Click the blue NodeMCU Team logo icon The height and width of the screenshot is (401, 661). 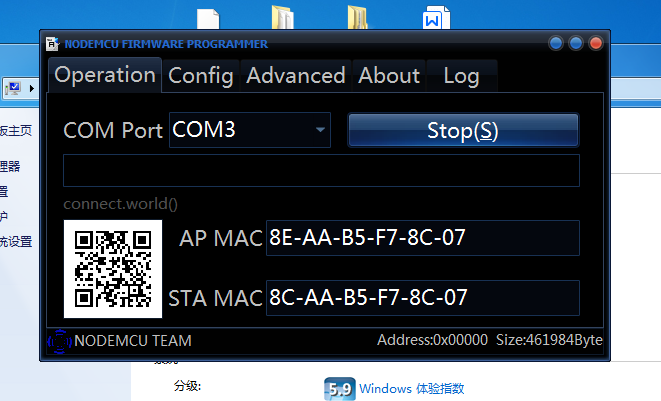tap(59, 341)
